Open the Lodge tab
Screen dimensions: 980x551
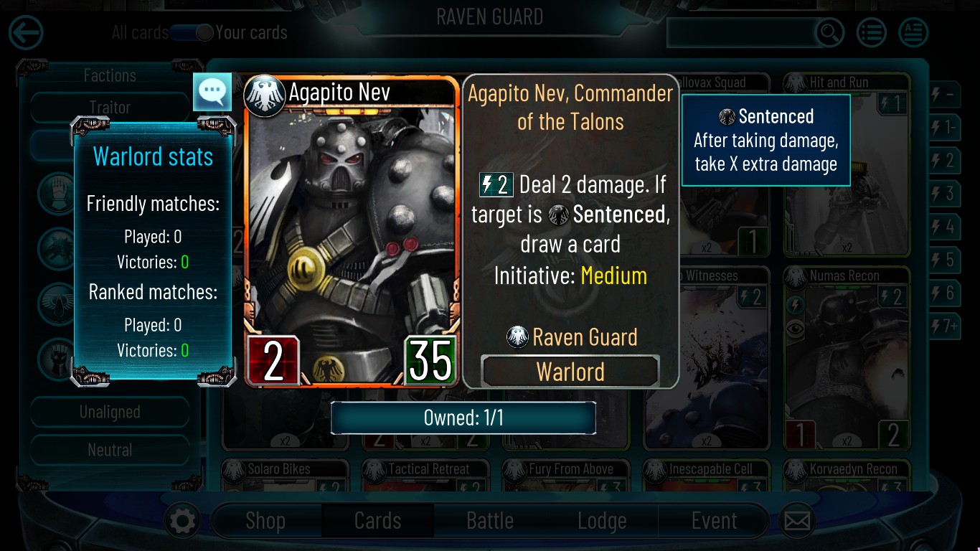602,521
